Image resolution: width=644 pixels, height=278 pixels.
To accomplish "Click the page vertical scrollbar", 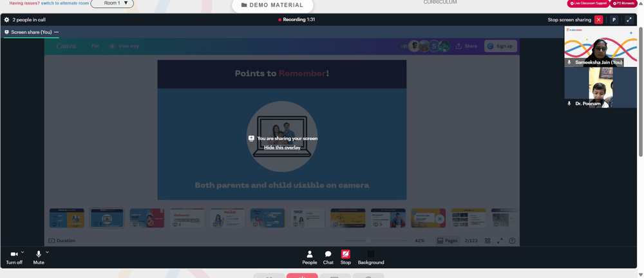I will (641, 91).
